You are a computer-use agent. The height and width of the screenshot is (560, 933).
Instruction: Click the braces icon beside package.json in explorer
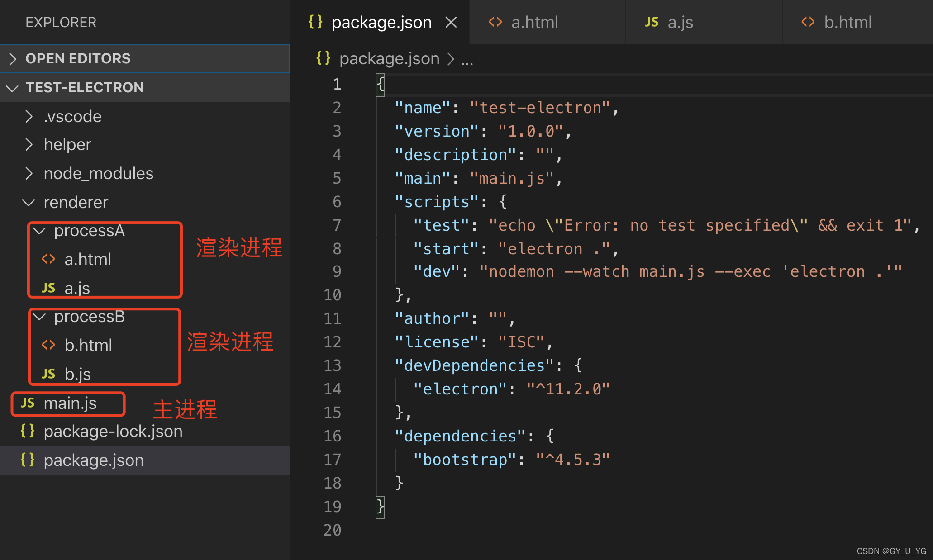[28, 460]
